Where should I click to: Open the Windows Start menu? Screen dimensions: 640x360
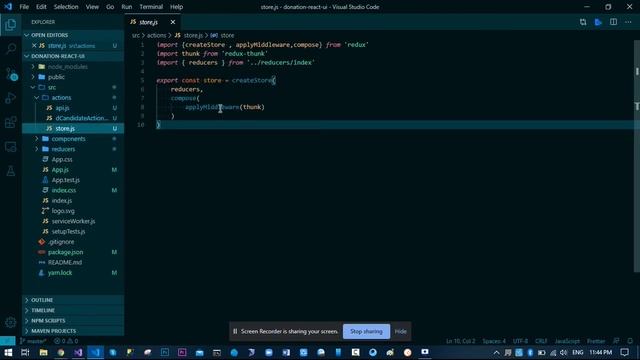(x=8, y=352)
